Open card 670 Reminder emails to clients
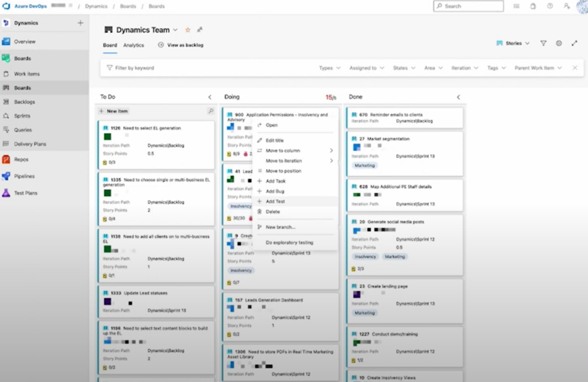 (x=396, y=115)
